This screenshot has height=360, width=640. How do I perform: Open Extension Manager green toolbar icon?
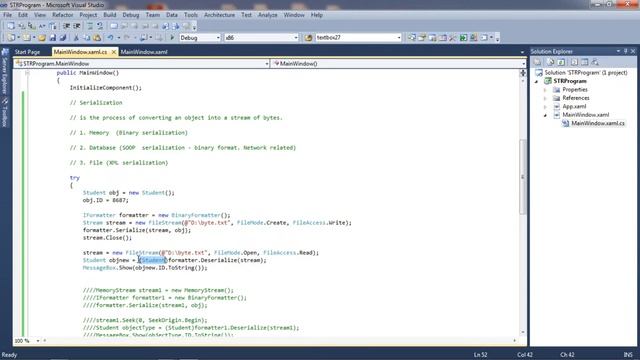463,38
